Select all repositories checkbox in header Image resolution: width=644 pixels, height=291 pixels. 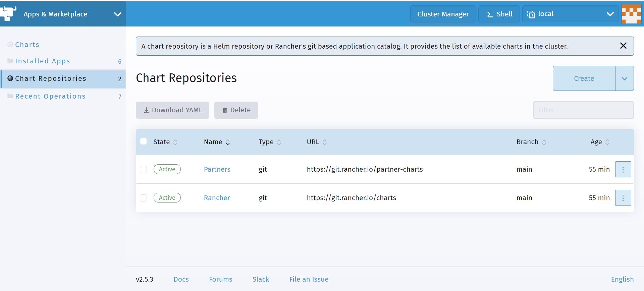pyautogui.click(x=143, y=141)
